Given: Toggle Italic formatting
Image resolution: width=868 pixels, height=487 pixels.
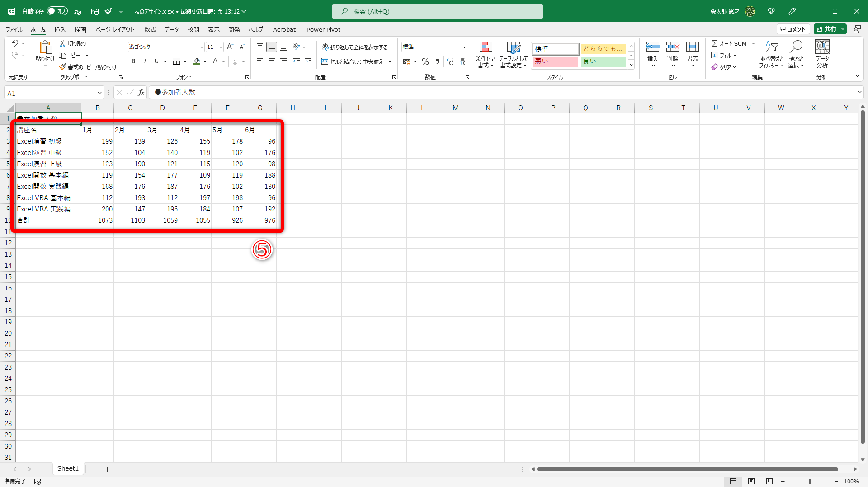Looking at the screenshot, I should [x=145, y=61].
